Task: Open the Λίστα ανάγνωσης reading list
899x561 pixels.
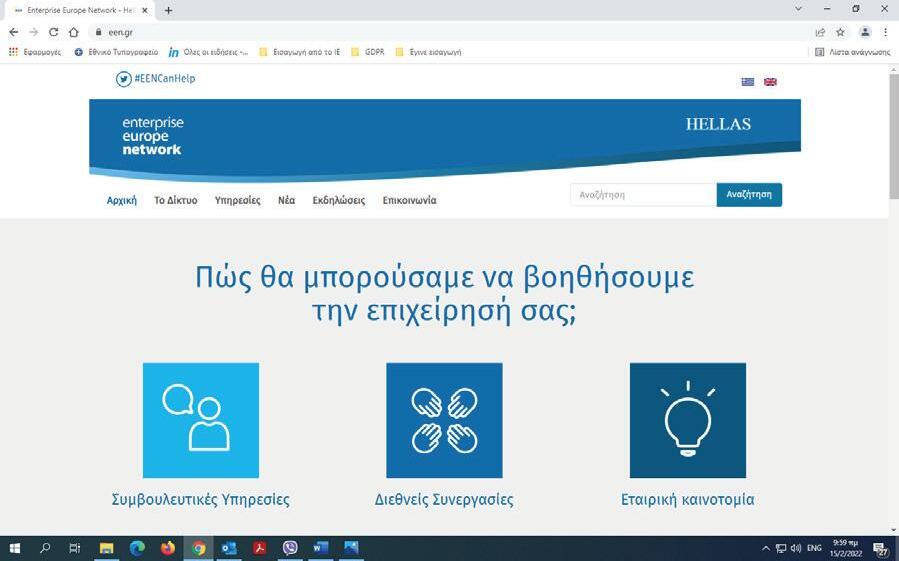Action: [x=853, y=52]
